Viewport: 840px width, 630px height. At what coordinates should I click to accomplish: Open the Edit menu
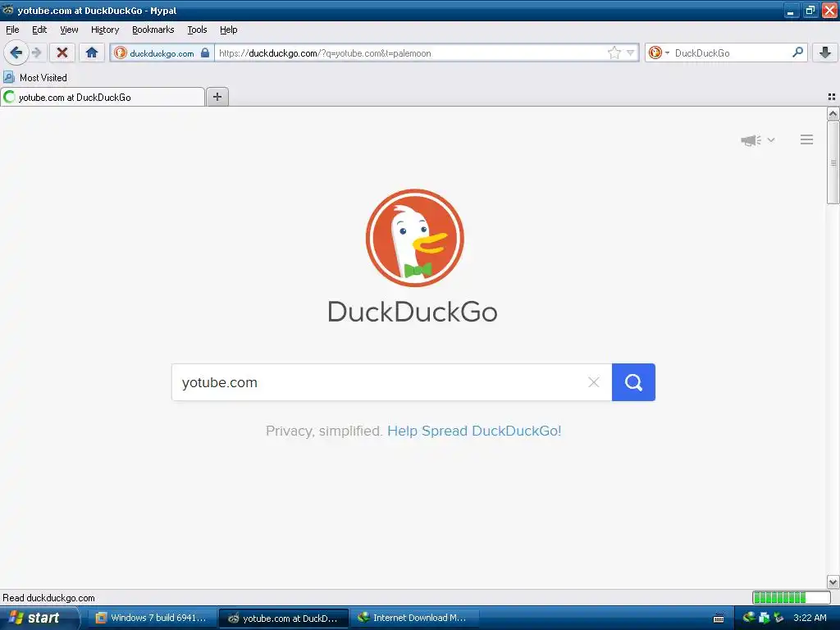pos(39,30)
